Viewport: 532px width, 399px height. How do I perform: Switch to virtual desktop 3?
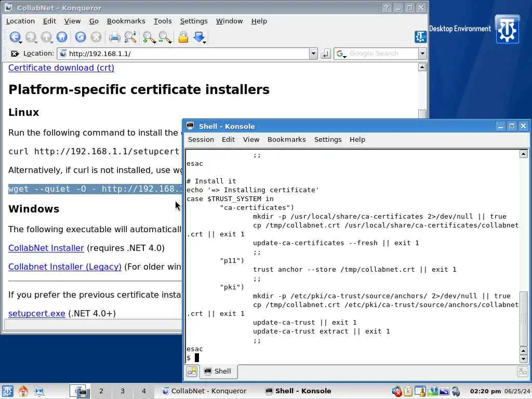point(123,391)
